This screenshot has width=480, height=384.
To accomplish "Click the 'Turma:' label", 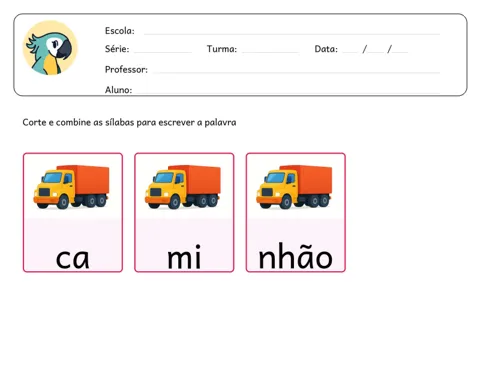I will (x=222, y=49).
